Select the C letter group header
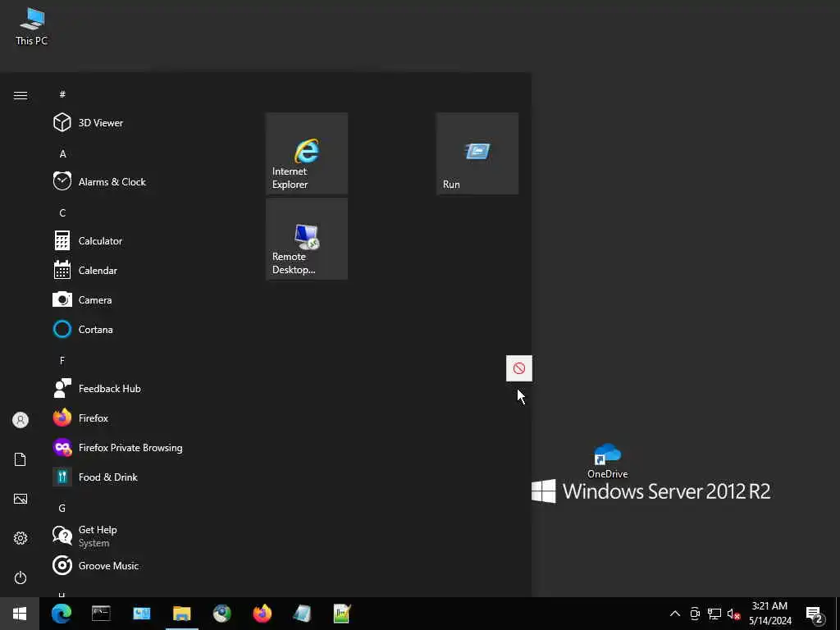The height and width of the screenshot is (630, 840). 62,212
